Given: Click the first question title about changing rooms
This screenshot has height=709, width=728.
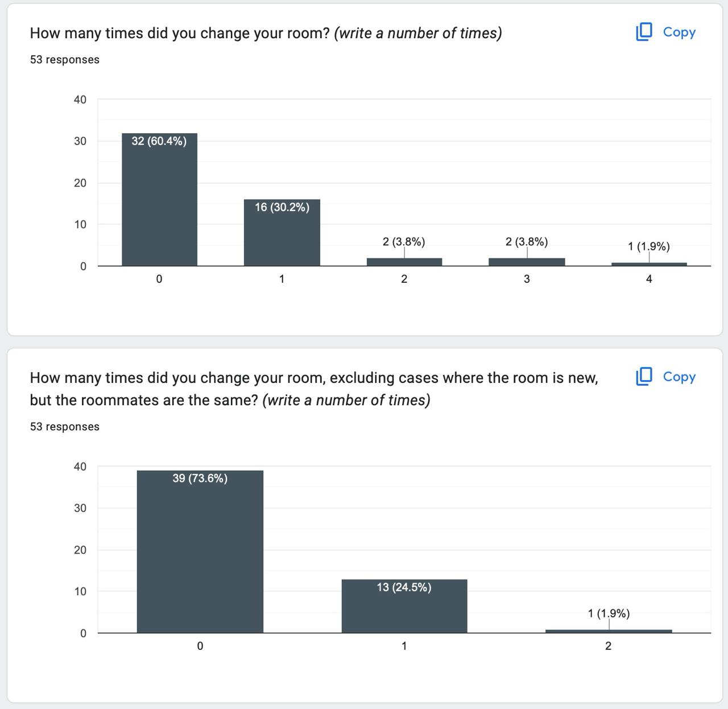Looking at the screenshot, I should coord(266,33).
